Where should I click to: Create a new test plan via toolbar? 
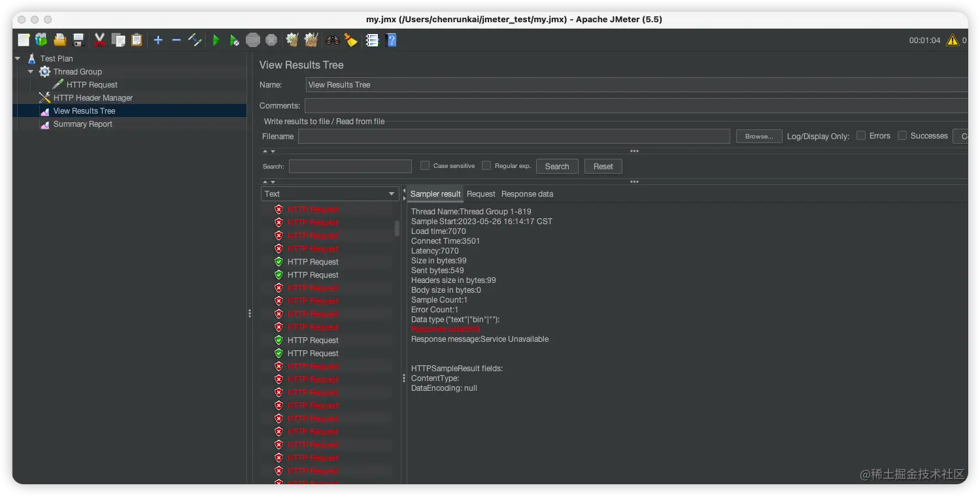[x=24, y=41]
